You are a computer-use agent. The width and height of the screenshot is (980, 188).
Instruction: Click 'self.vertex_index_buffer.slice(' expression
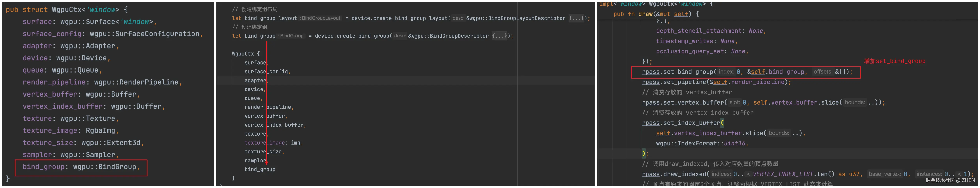tap(711, 133)
